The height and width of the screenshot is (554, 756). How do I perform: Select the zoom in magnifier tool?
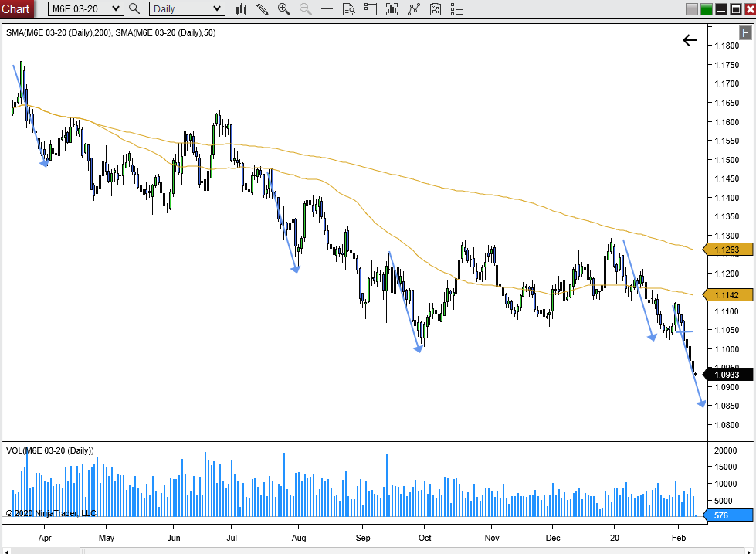(x=284, y=8)
